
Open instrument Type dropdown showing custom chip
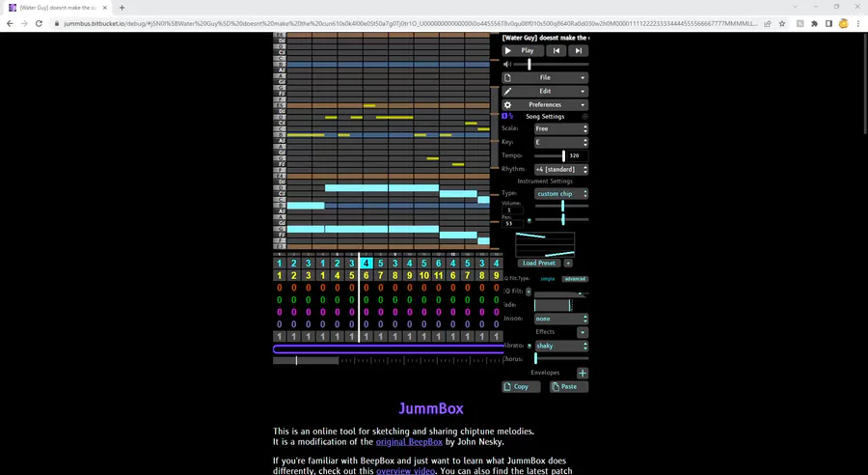pyautogui.click(x=560, y=193)
